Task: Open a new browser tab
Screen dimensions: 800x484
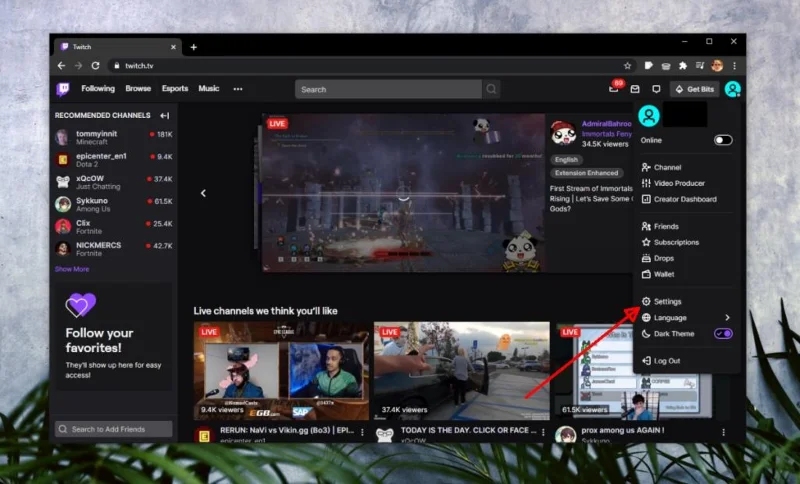Action: [193, 47]
